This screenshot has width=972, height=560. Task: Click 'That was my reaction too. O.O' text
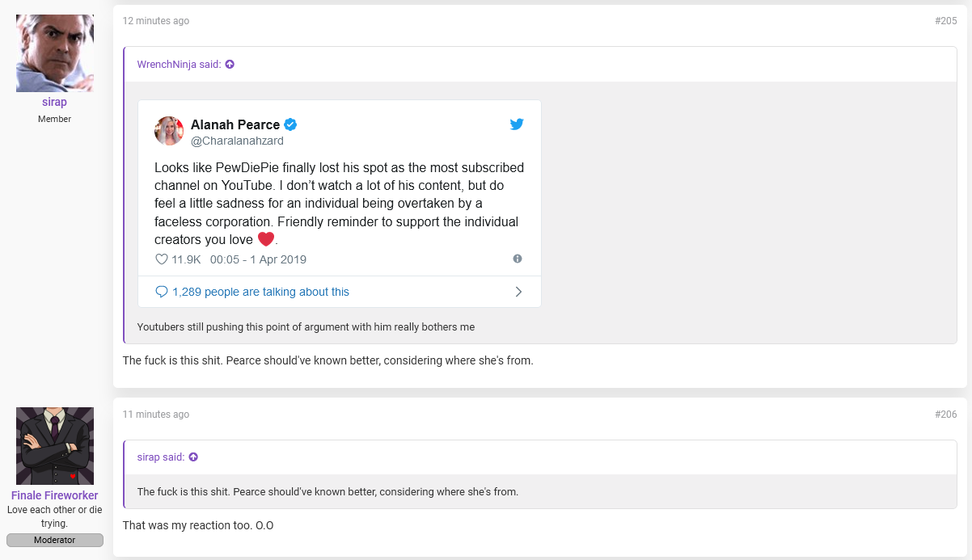pos(198,525)
